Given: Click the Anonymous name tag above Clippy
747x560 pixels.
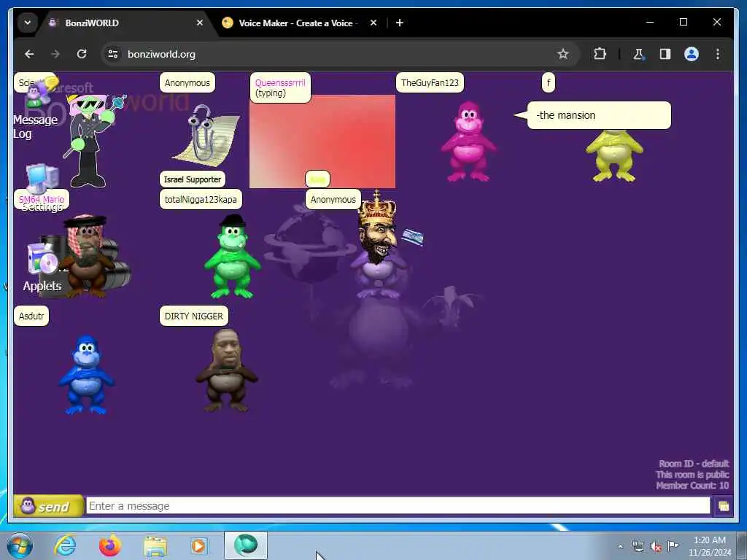Looking at the screenshot, I should click(187, 83).
